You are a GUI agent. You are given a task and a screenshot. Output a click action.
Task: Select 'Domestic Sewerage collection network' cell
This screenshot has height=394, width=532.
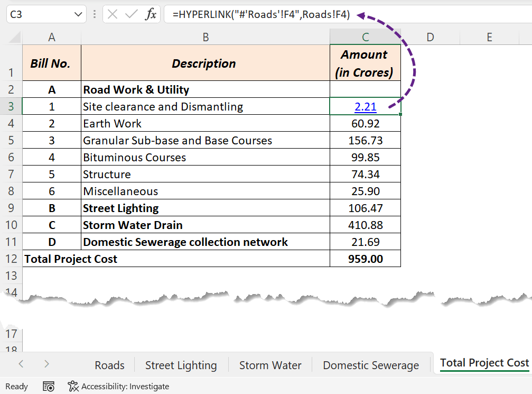tap(206, 242)
